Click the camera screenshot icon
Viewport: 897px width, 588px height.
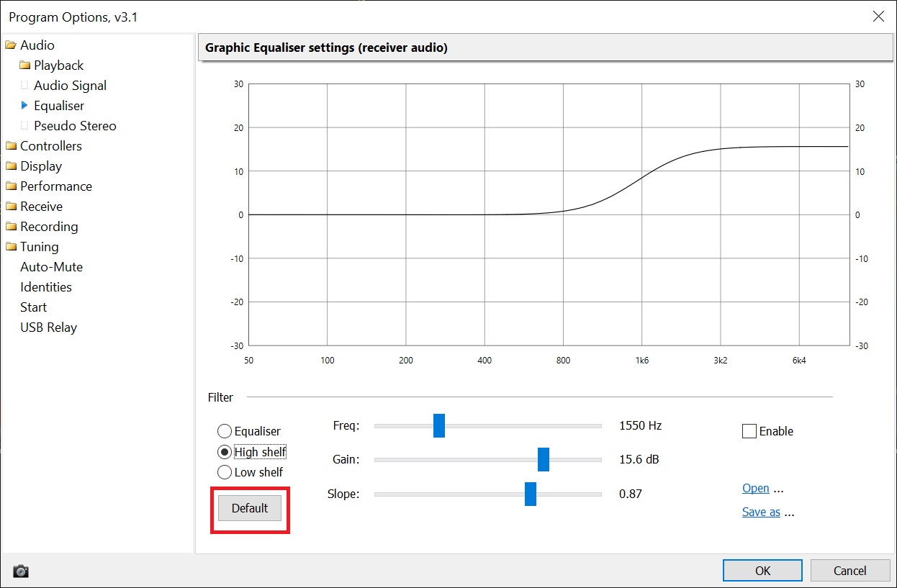click(21, 571)
